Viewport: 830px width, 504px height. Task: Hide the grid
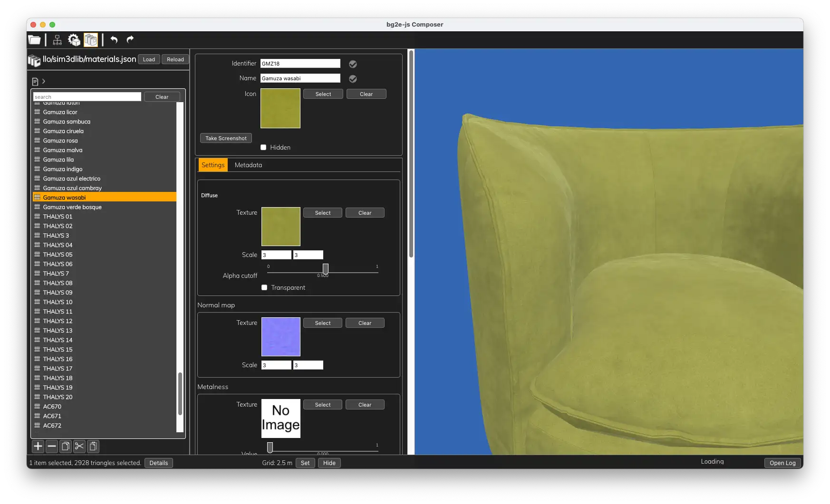tap(329, 463)
